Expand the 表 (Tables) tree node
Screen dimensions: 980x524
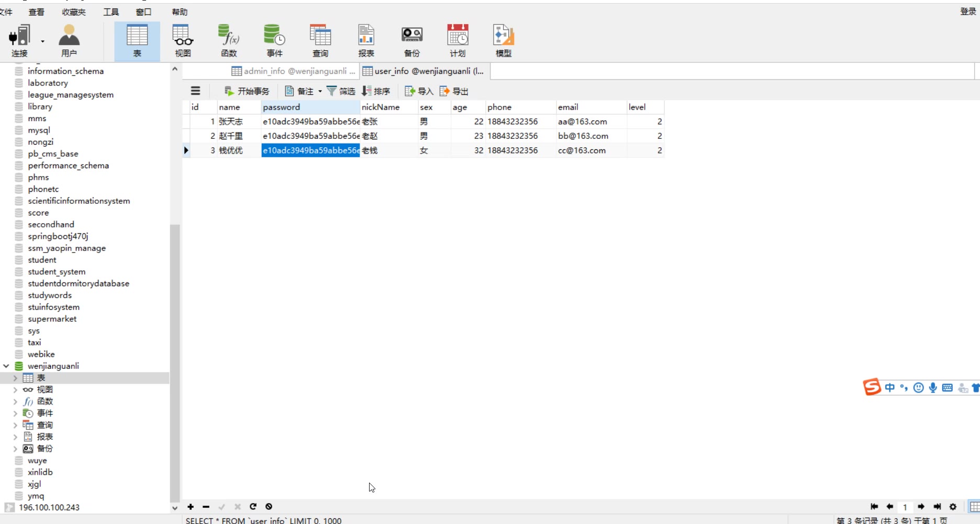coord(15,378)
